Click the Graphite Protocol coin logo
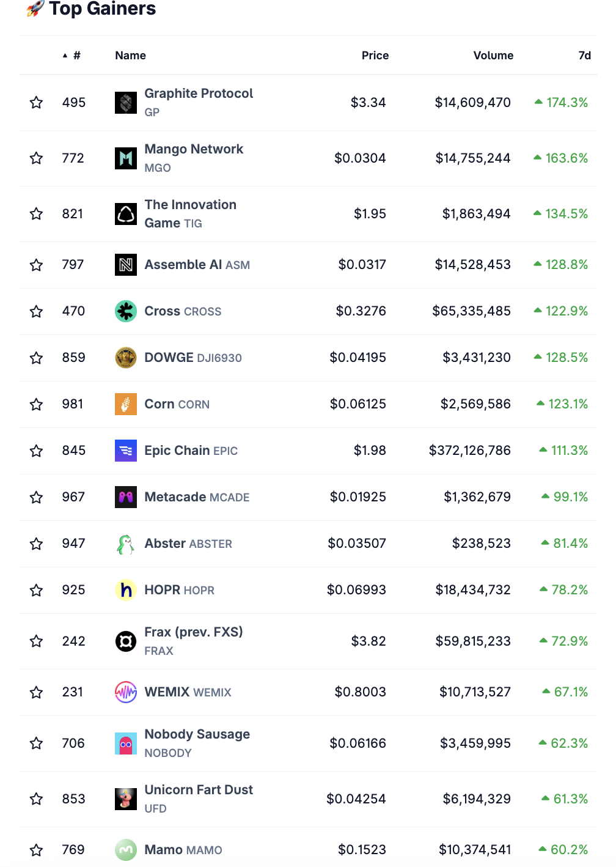 126,103
